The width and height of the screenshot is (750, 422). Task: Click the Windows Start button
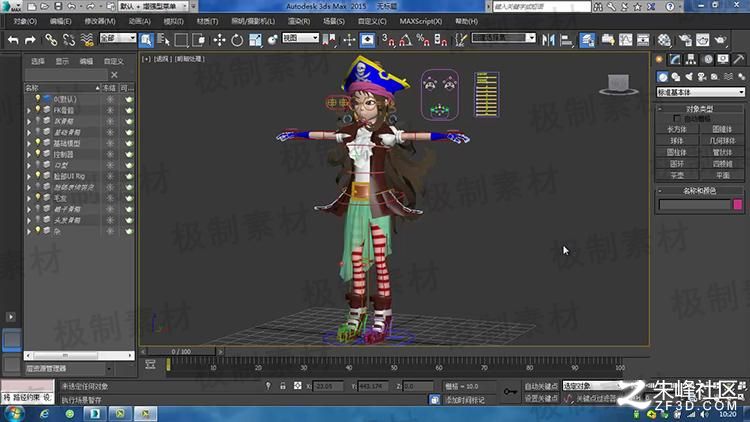point(14,413)
